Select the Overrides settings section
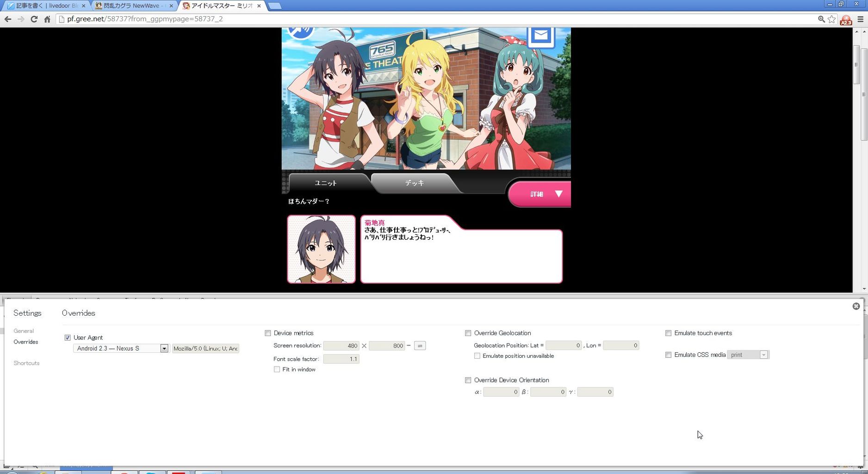 pos(26,342)
